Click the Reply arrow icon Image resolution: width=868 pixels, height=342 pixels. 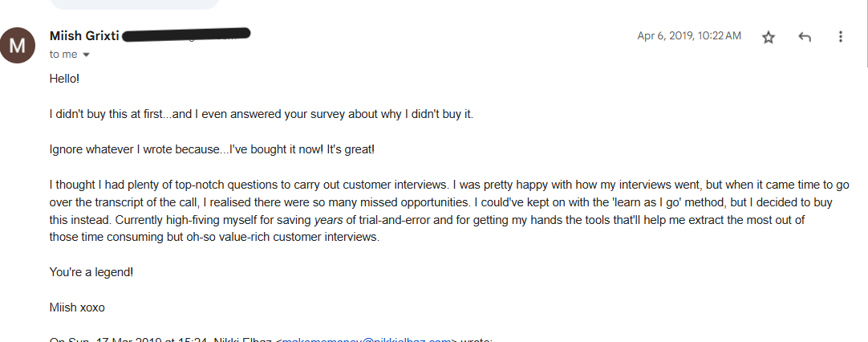[x=805, y=37]
